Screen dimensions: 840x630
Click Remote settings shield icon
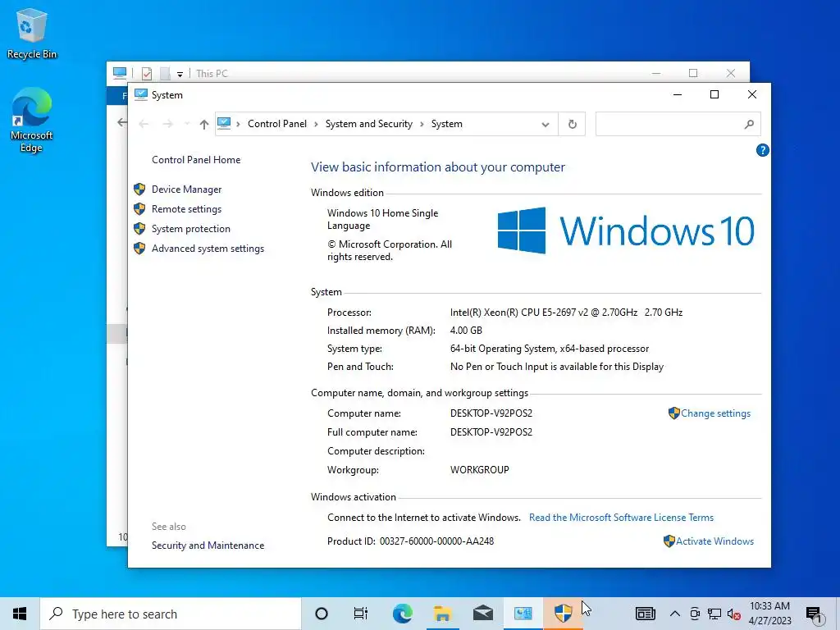139,209
